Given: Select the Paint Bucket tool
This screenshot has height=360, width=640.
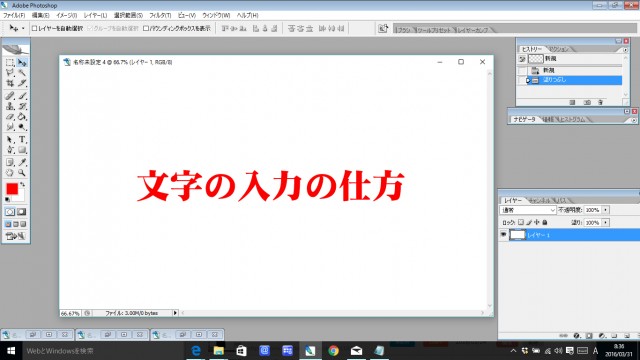Looking at the screenshot, I should [22, 117].
